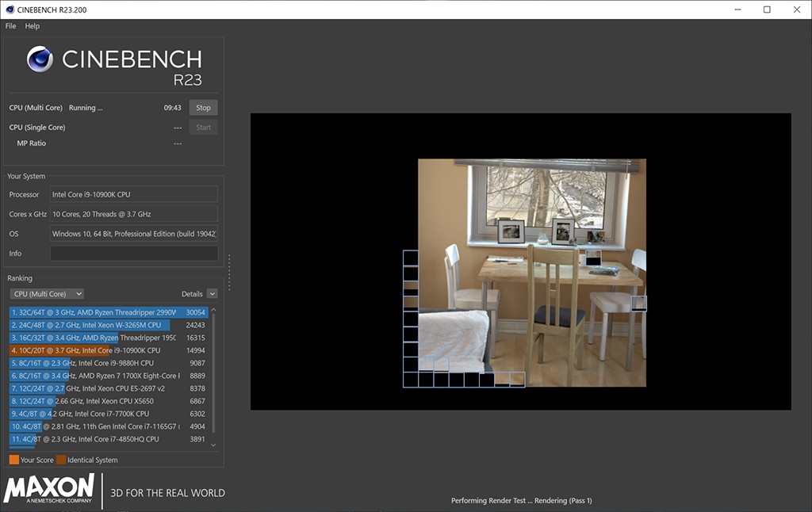Select the Ryzen Threadripper 2990WX ranking entry
Viewport: 812px width, 512px height.
tap(109, 312)
